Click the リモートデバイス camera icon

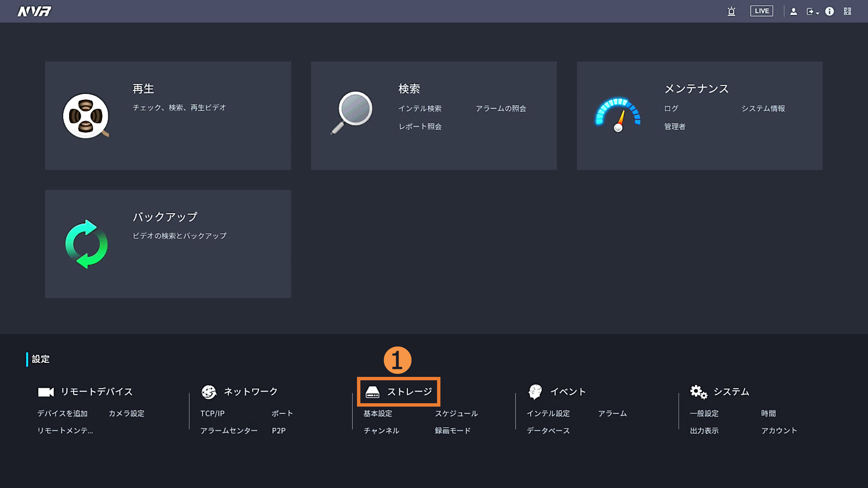pyautogui.click(x=46, y=392)
